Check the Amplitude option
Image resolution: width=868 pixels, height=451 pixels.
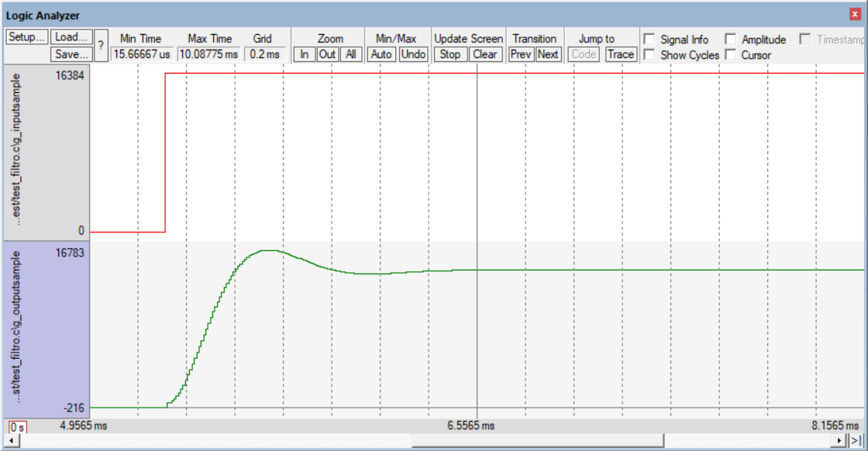[x=730, y=40]
